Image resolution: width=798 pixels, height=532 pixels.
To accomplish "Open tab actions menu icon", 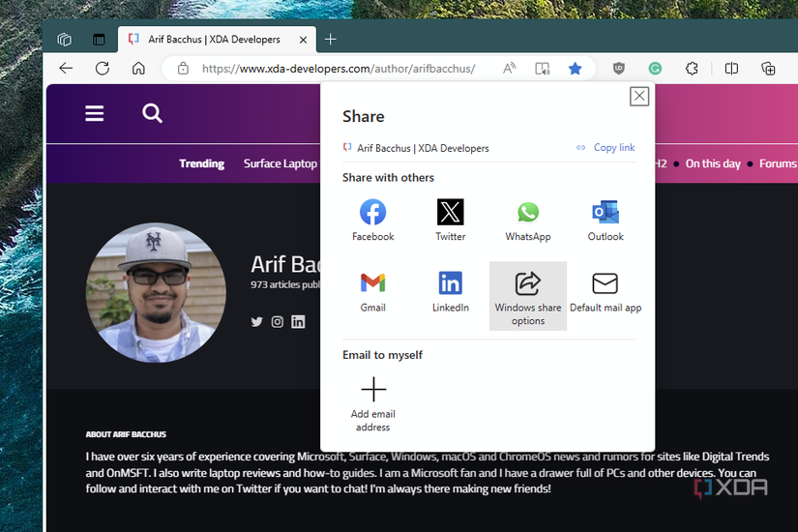I will pyautogui.click(x=99, y=40).
